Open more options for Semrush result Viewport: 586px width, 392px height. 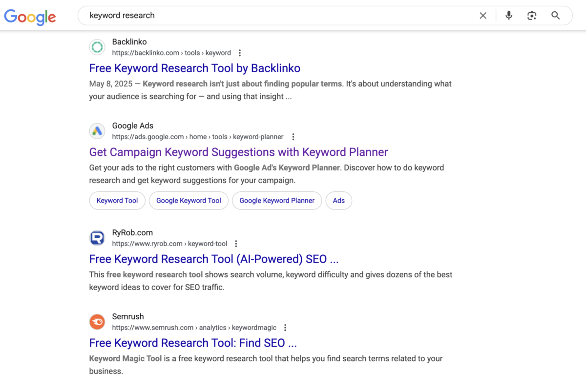coord(285,328)
